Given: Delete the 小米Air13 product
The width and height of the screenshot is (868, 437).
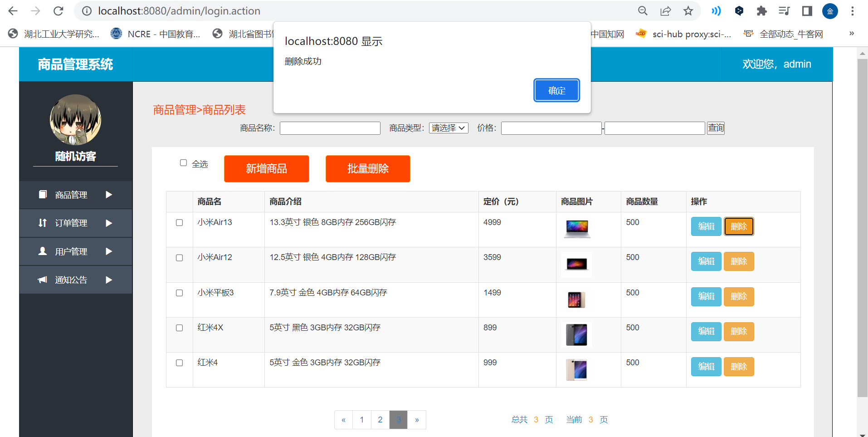Looking at the screenshot, I should coord(739,226).
